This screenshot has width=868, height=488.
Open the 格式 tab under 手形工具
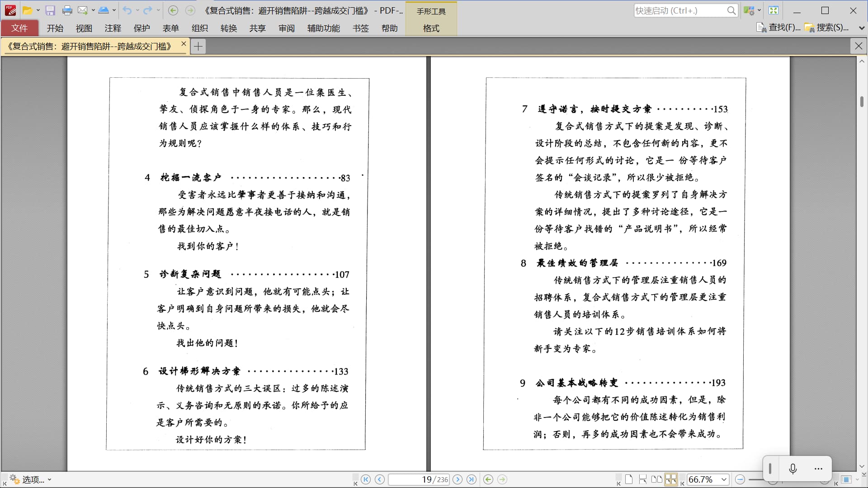click(431, 28)
